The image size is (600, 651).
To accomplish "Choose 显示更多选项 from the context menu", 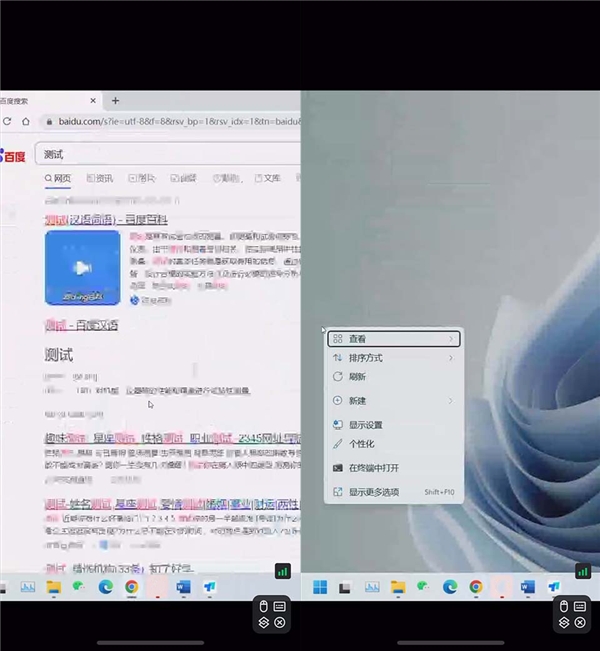I will [x=394, y=492].
